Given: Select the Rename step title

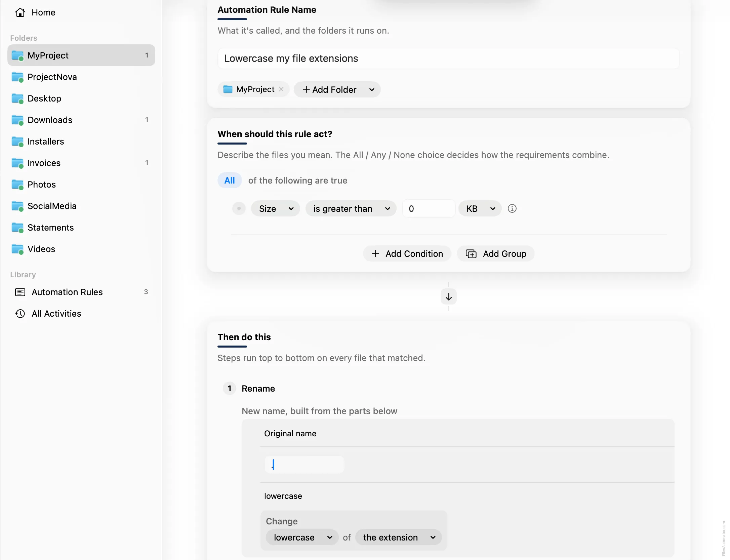Looking at the screenshot, I should tap(258, 389).
